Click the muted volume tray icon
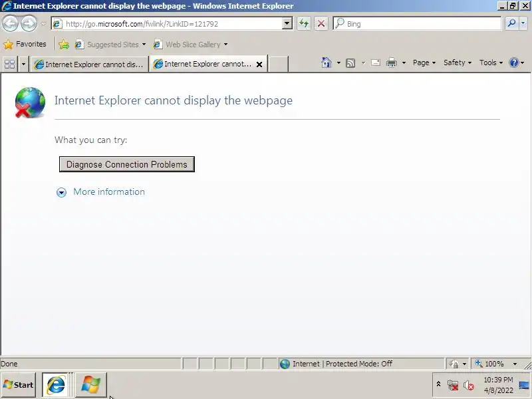The height and width of the screenshot is (399, 532). 469,386
